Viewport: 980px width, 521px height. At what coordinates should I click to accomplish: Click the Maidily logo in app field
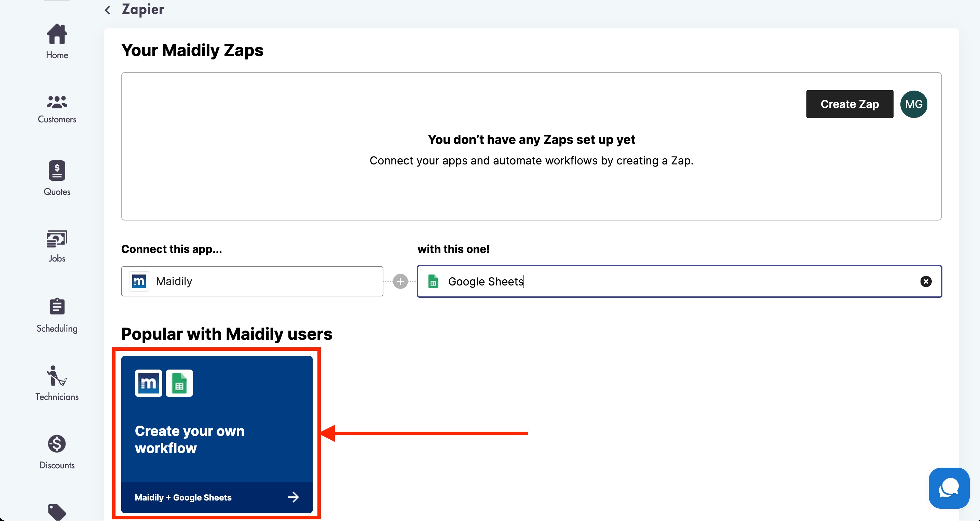(139, 281)
